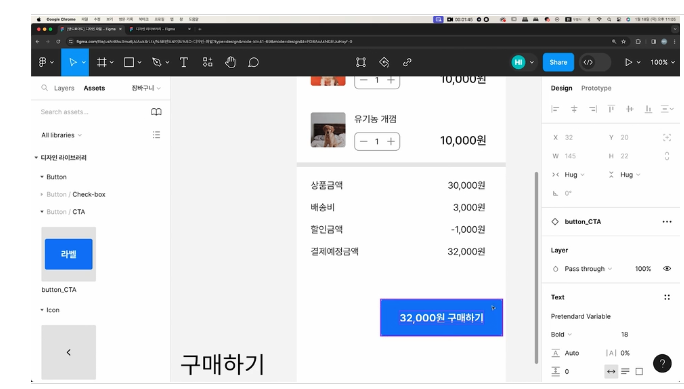Open the help question mark button
Image resolution: width=684 pixels, height=389 pixels.
pyautogui.click(x=662, y=363)
